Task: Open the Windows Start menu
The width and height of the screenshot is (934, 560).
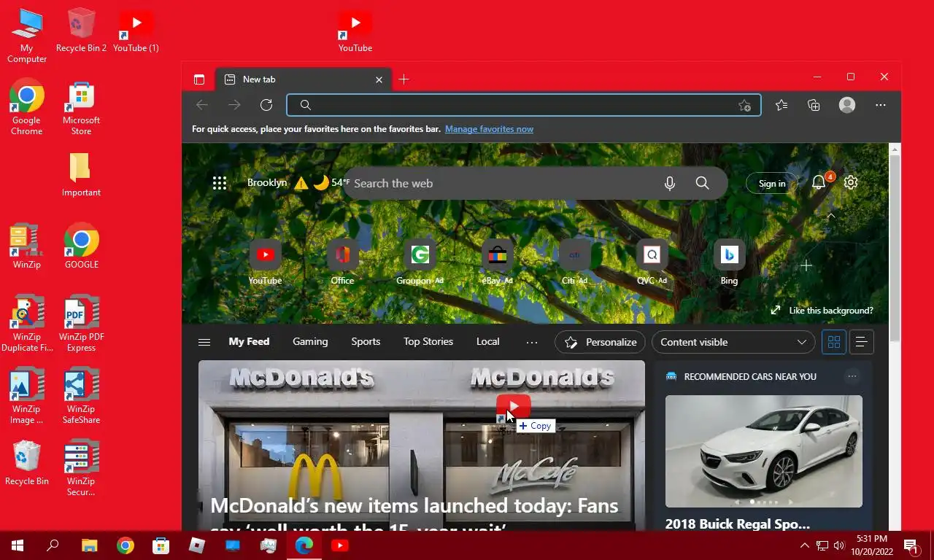Action: click(18, 545)
